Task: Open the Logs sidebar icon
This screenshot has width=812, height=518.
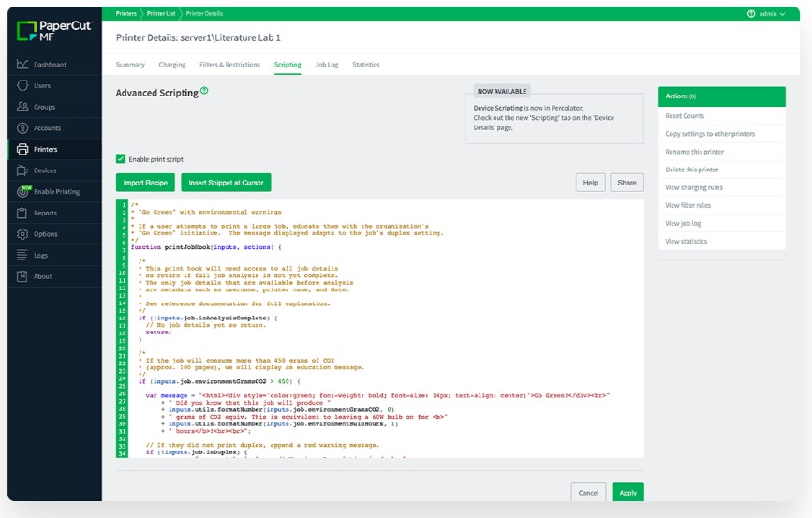Action: (x=22, y=255)
